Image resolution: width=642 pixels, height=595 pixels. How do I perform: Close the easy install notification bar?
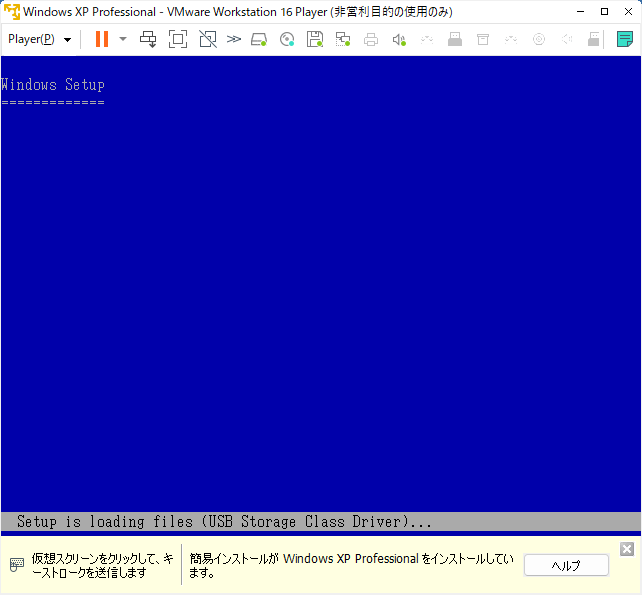click(627, 549)
